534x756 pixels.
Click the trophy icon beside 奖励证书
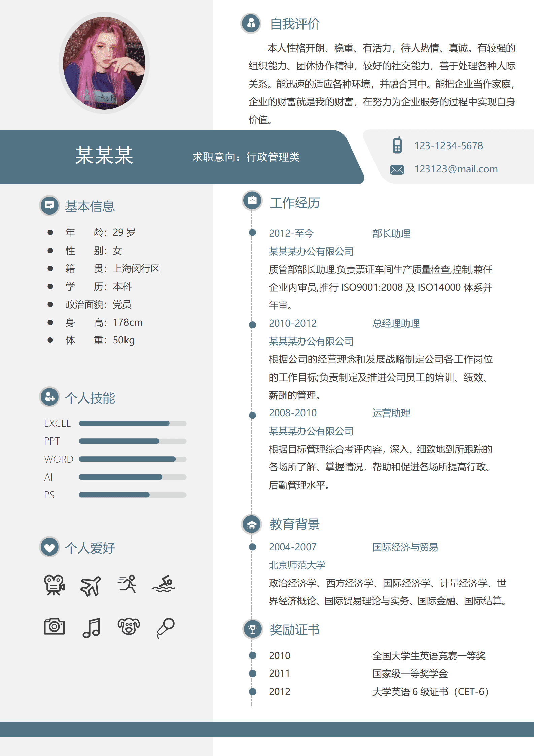coord(252,629)
